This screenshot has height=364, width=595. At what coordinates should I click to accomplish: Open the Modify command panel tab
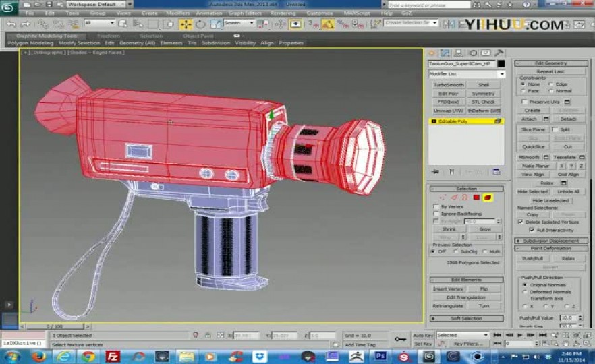click(x=445, y=53)
